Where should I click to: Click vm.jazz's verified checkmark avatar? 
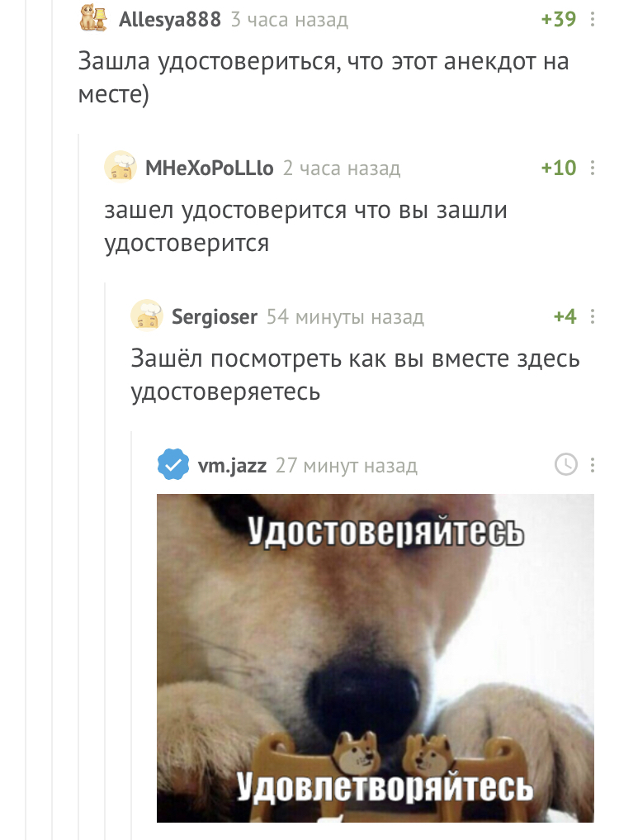(x=173, y=464)
